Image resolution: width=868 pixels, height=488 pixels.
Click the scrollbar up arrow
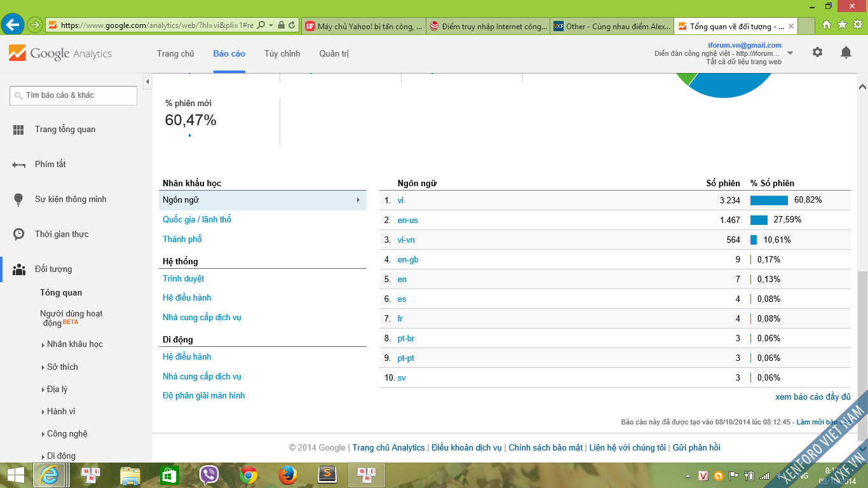click(862, 86)
